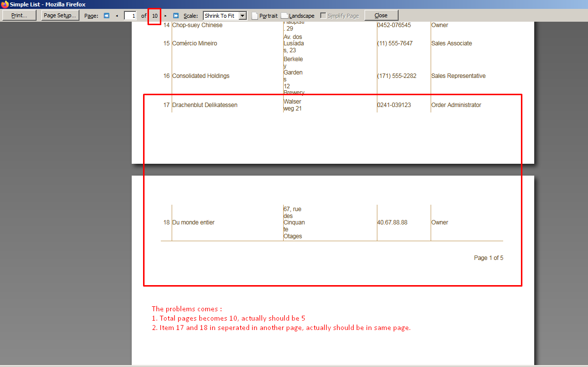588x367 pixels.
Task: Select 'Comércio Mineiro' row text
Action: pyautogui.click(x=195, y=43)
